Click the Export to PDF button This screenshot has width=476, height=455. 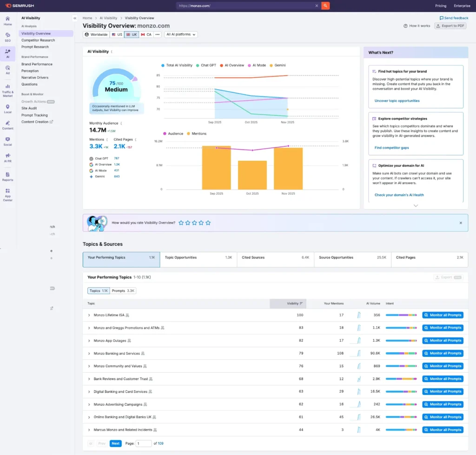(450, 26)
